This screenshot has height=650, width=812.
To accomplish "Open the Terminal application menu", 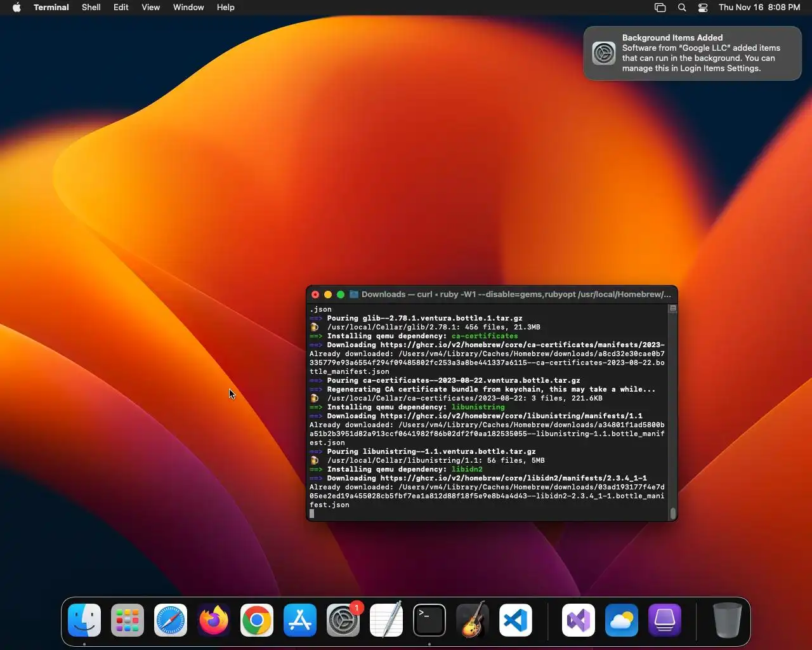I will (51, 8).
